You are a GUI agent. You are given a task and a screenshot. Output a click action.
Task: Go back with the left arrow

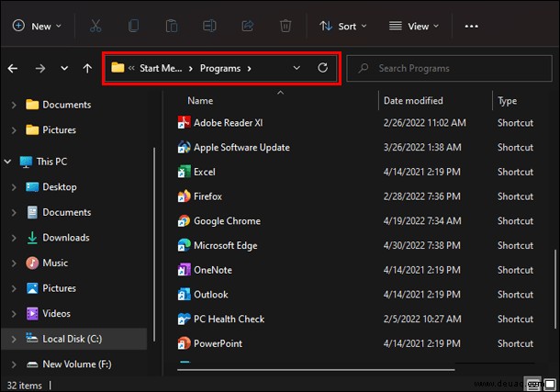pos(13,68)
